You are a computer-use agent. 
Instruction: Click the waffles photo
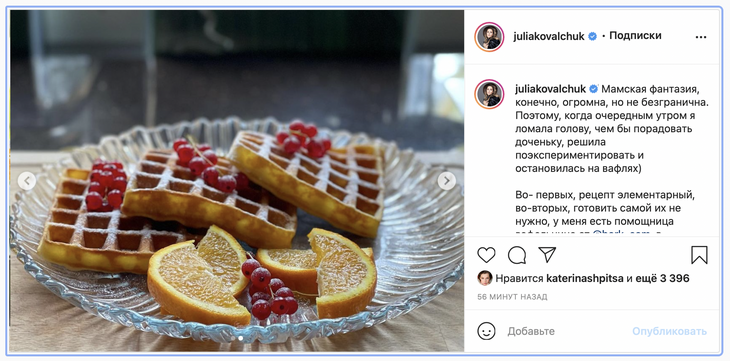[x=237, y=181]
